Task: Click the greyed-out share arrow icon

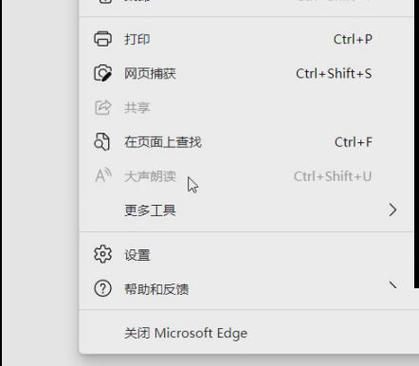Action: coord(102,108)
